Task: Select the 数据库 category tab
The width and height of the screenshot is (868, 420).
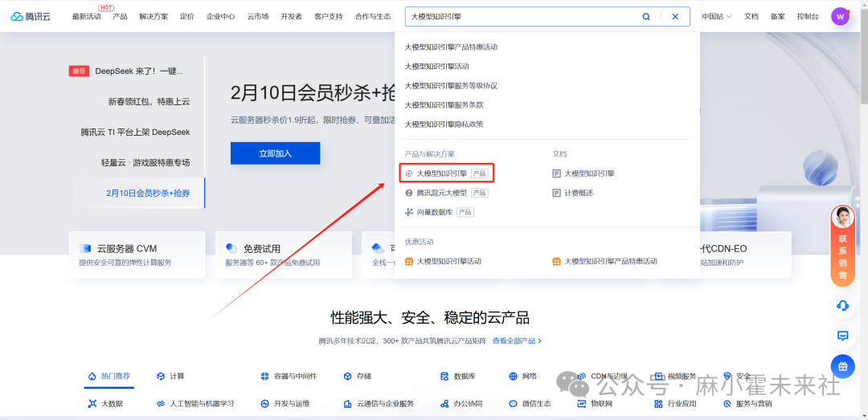Action: 458,377
